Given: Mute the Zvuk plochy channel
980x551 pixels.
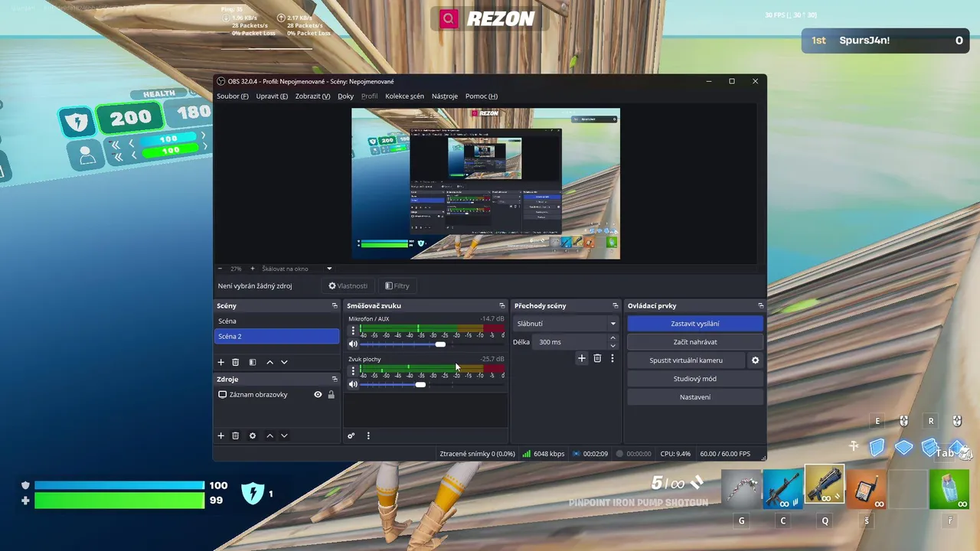Looking at the screenshot, I should click(353, 384).
